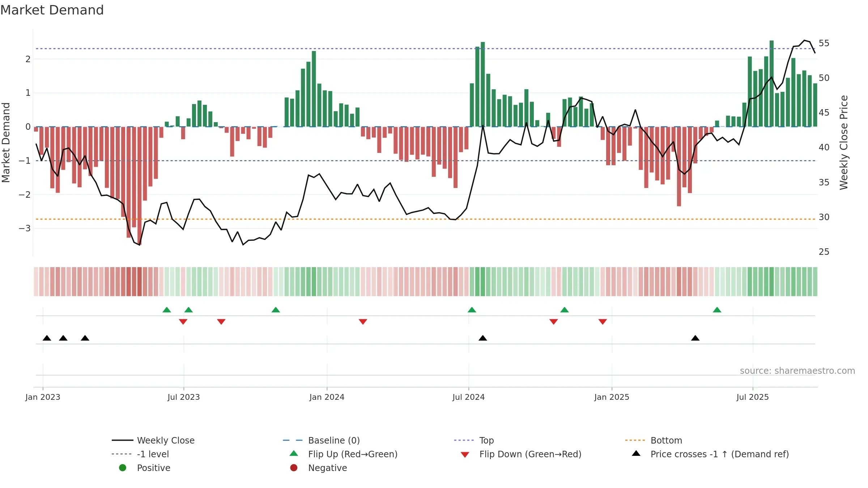Click the source: sharemaestro.com text
868x488 pixels.
click(797, 371)
